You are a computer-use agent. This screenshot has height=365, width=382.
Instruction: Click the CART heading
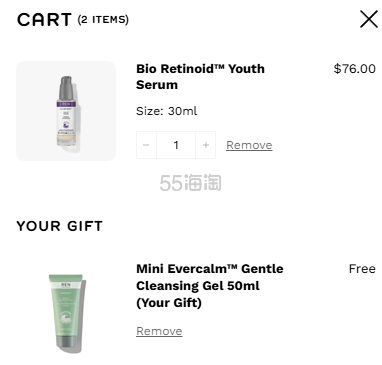point(44,19)
